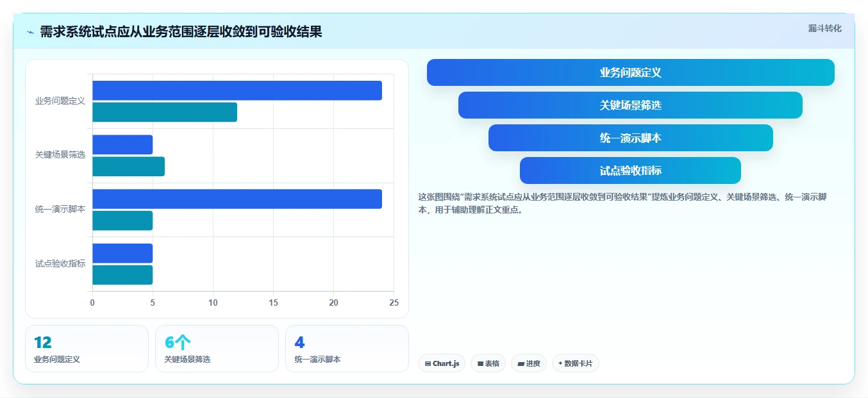Viewport: 868px width, 398px height.
Task: Click the blue bar for 试点验收指标
Action: tap(122, 253)
